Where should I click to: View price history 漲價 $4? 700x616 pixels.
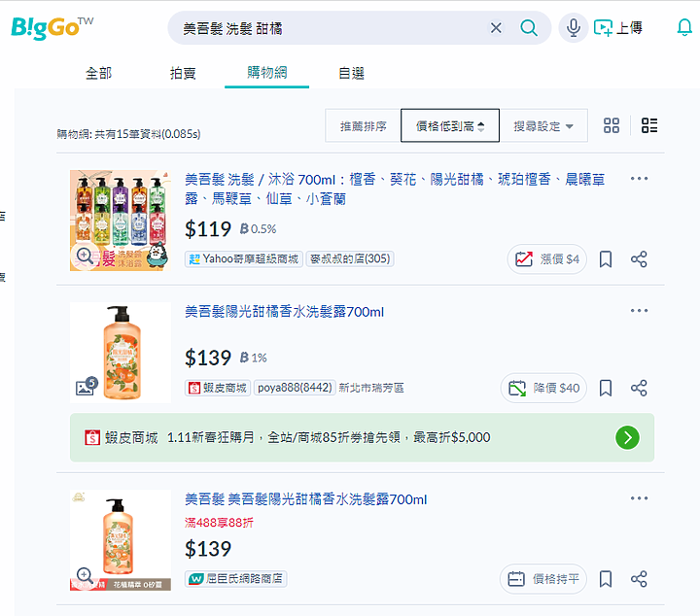click(546, 259)
